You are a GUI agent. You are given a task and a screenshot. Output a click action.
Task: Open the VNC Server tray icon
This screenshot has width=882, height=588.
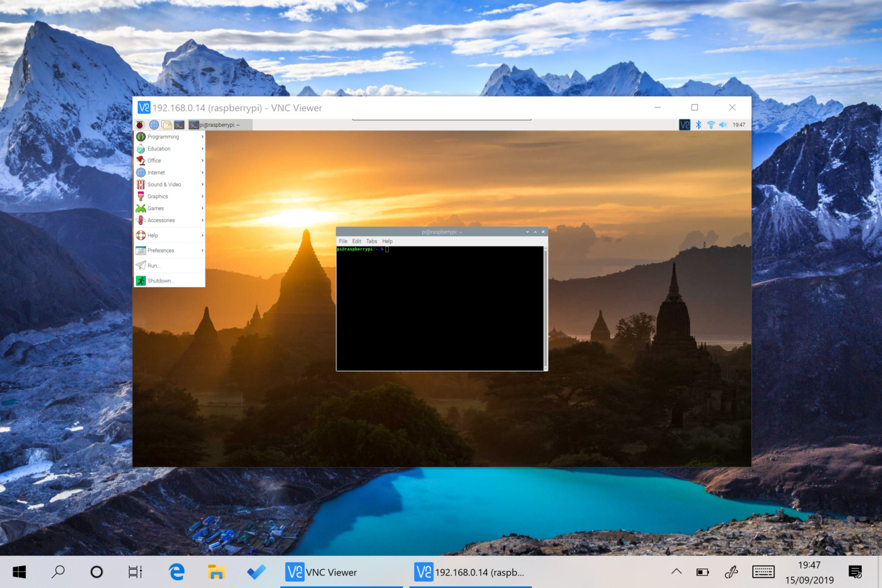(684, 125)
